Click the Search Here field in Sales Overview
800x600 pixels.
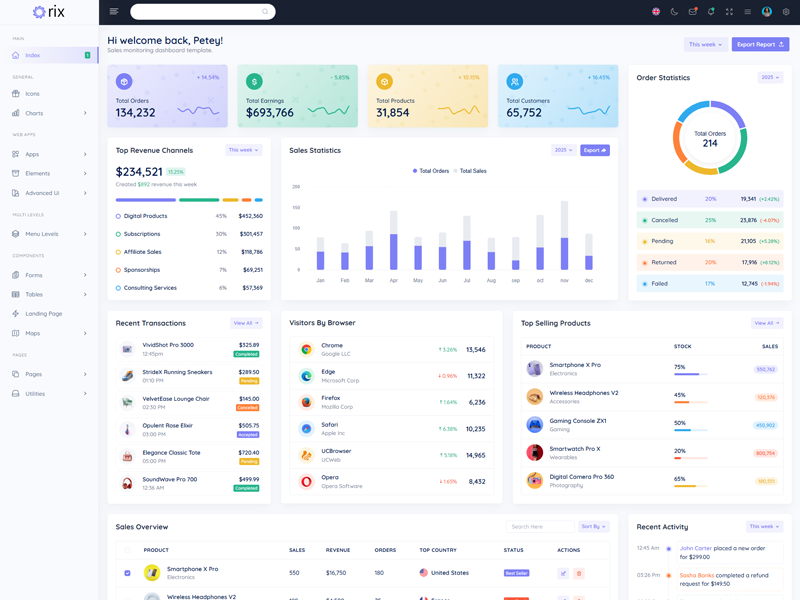538,526
